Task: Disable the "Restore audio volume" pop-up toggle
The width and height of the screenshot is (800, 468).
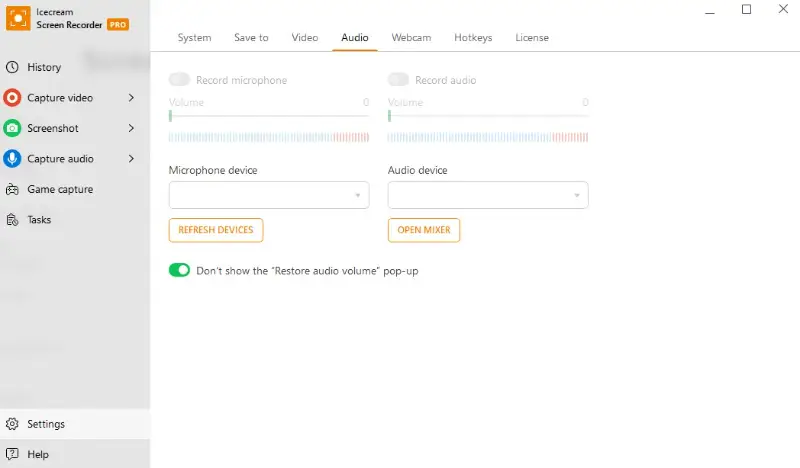Action: 180,270
